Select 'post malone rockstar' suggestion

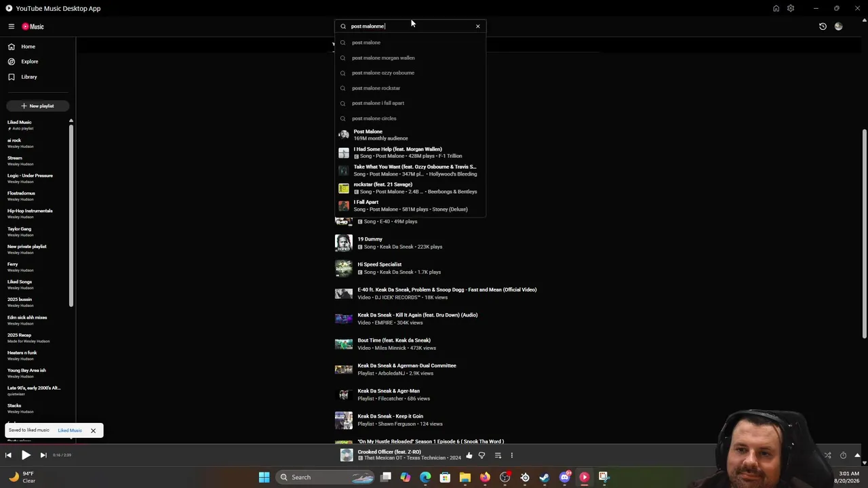410,88
